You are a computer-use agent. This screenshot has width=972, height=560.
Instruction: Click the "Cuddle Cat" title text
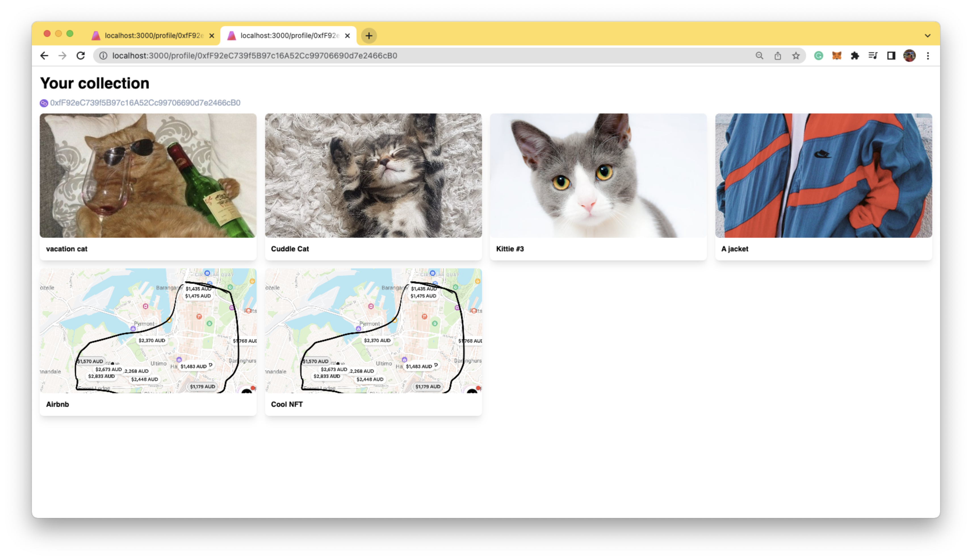pyautogui.click(x=290, y=249)
